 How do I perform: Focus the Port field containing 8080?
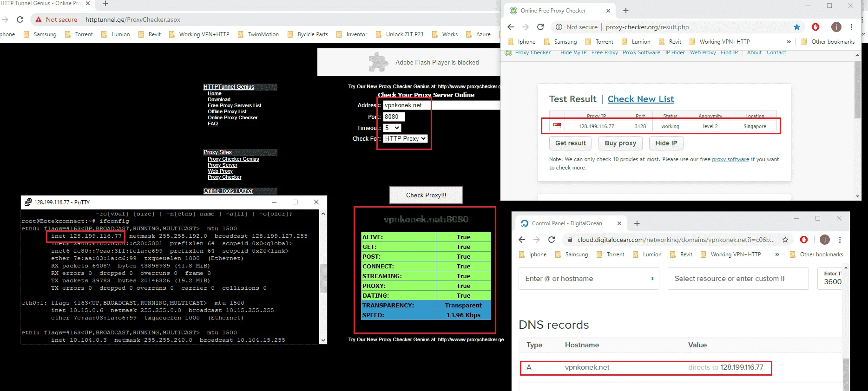click(394, 117)
